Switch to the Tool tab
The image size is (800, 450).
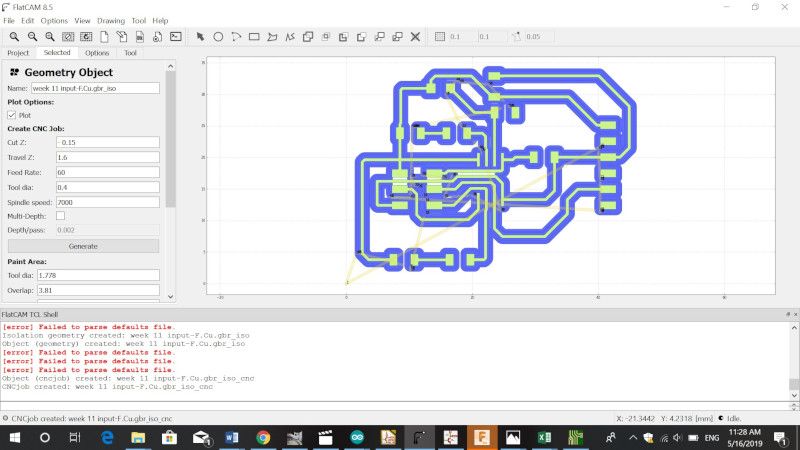pos(130,53)
